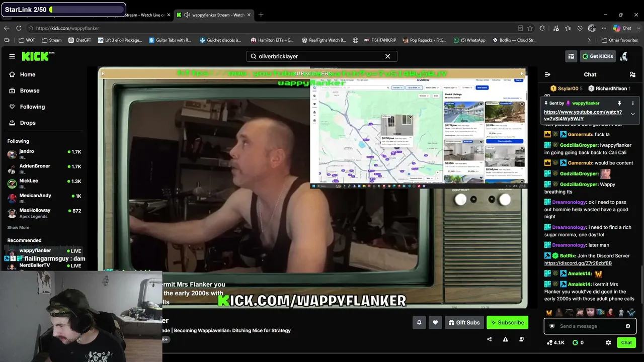Open jandro's channel in Following list

44,154
